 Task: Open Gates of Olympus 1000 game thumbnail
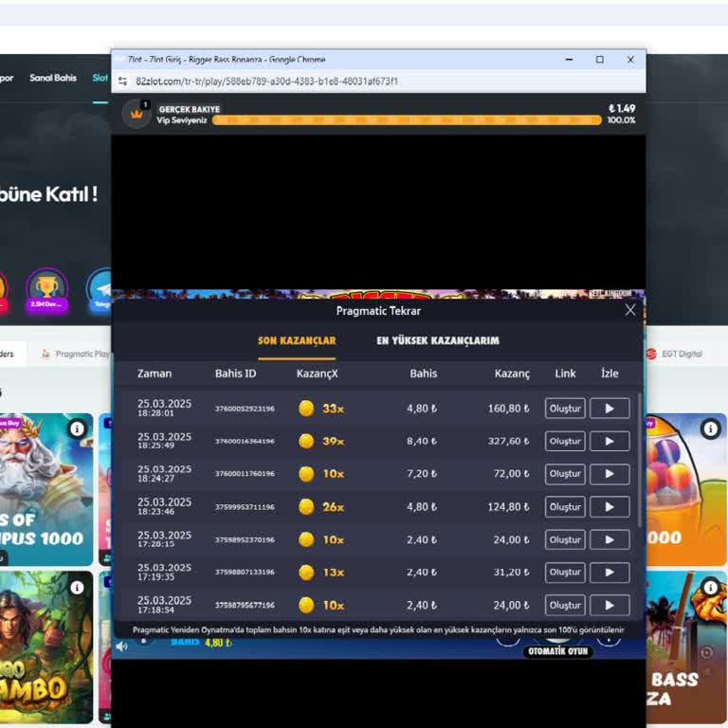point(45,489)
